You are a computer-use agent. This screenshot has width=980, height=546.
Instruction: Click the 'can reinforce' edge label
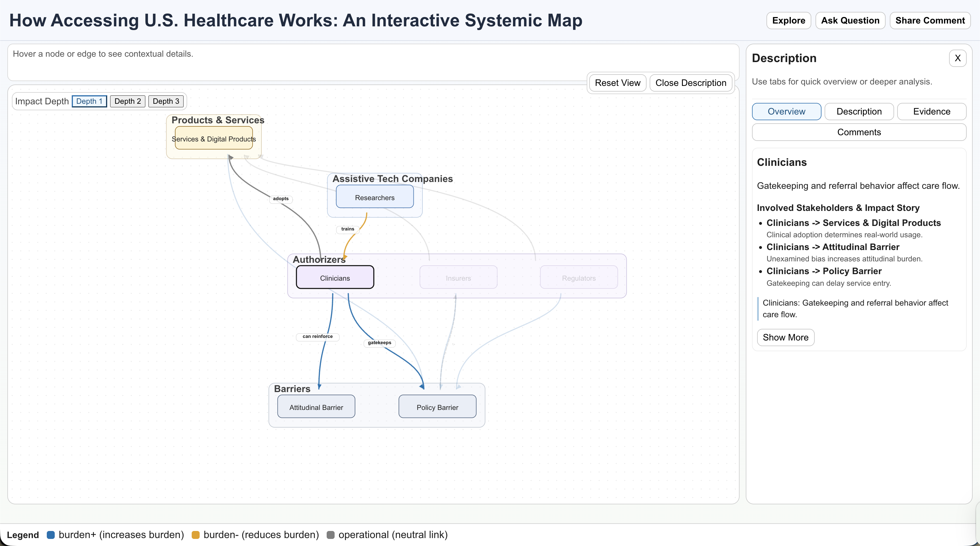click(x=318, y=337)
